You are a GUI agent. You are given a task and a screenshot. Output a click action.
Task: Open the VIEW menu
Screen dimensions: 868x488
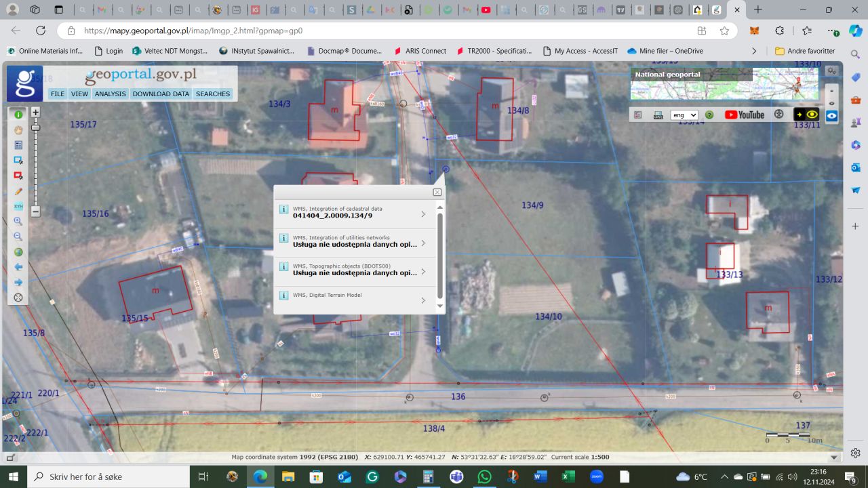79,94
